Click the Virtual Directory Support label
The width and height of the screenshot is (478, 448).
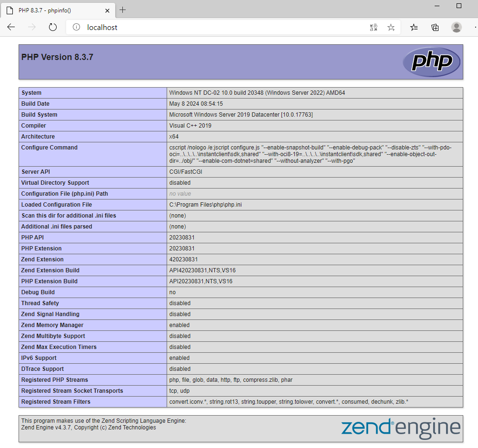point(55,183)
